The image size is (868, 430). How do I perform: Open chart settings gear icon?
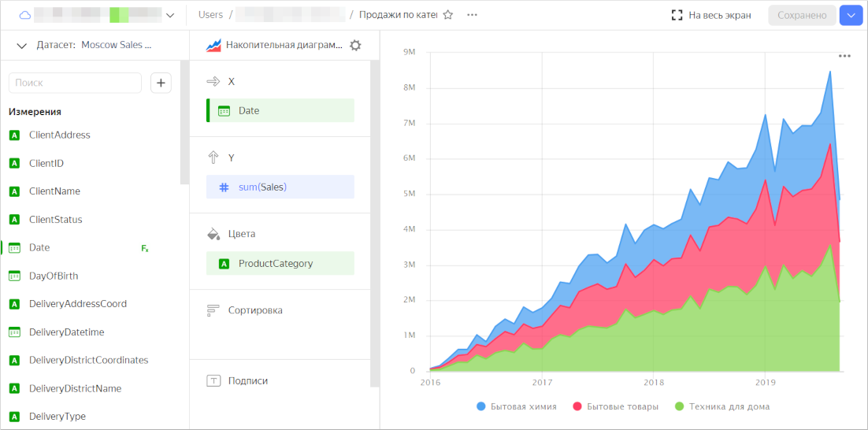click(x=355, y=46)
